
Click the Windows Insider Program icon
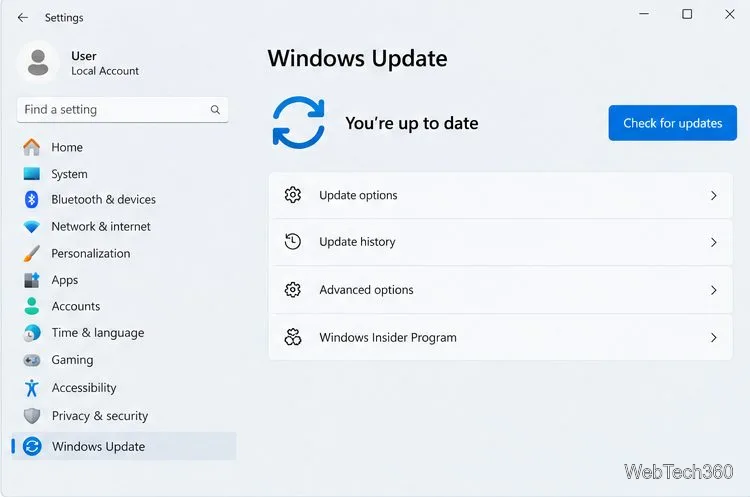[293, 337]
